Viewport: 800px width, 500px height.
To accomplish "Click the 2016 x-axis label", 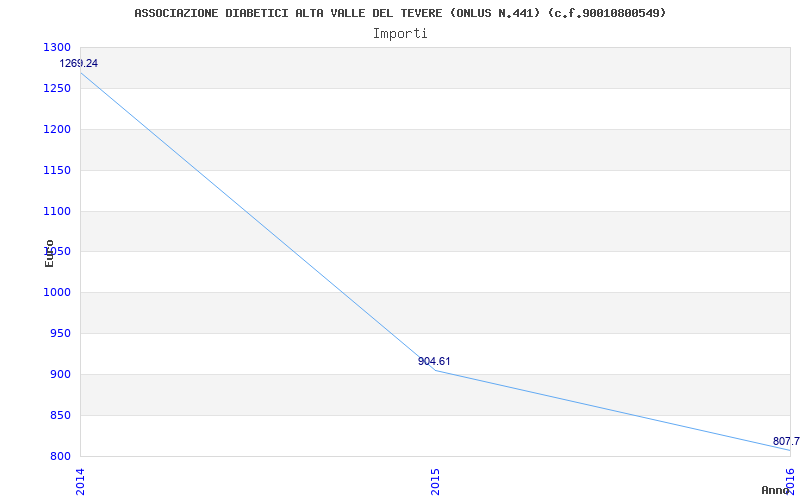I will [790, 482].
